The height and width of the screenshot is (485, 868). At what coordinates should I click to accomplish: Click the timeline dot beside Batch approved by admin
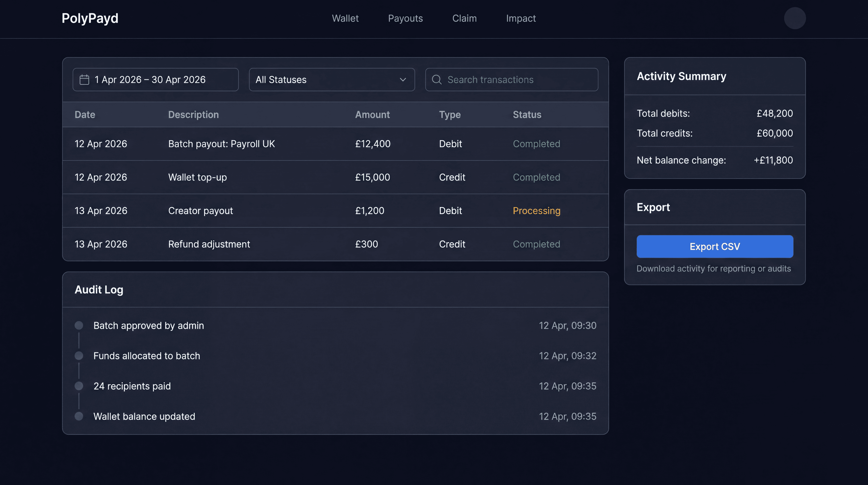pos(79,325)
